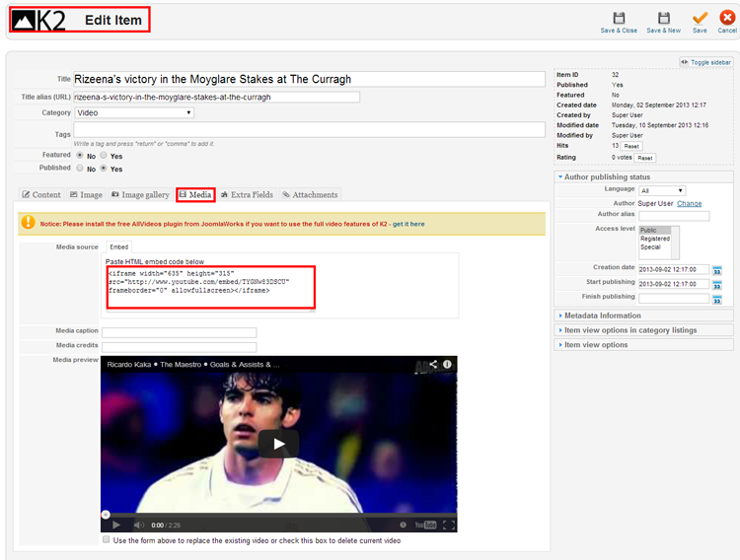This screenshot has height=560, width=740.
Task: Click the Save & New toolbar icon
Action: click(663, 19)
